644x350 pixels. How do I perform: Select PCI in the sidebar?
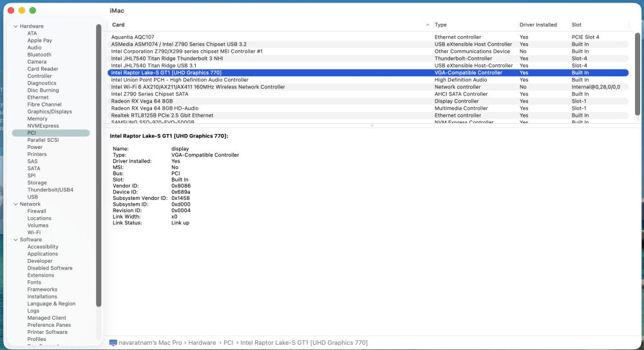point(51,133)
